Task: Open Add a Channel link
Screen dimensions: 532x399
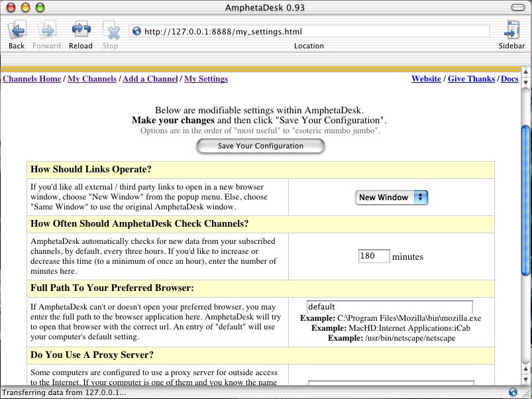Action: 150,79
